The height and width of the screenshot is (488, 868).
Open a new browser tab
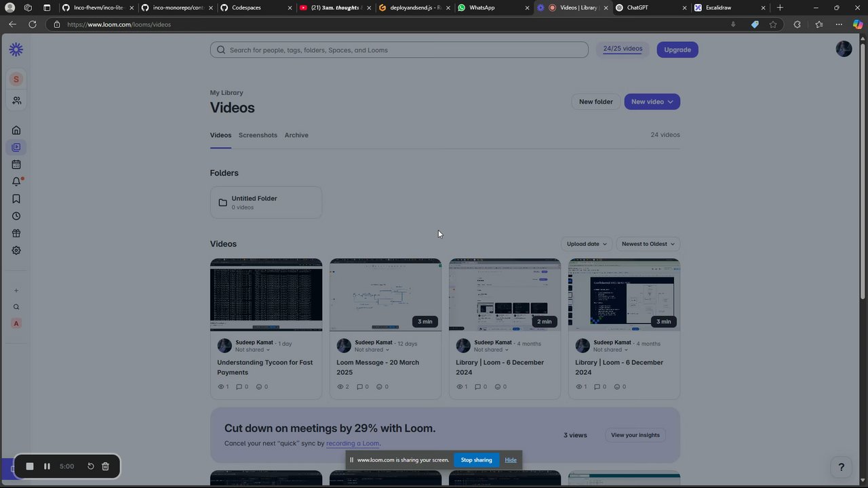780,7
